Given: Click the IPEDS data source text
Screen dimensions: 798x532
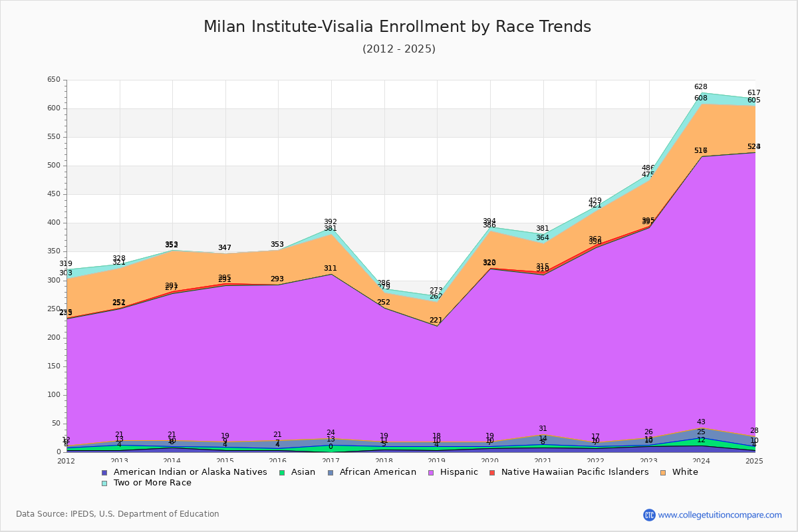Looking at the screenshot, I should [118, 514].
